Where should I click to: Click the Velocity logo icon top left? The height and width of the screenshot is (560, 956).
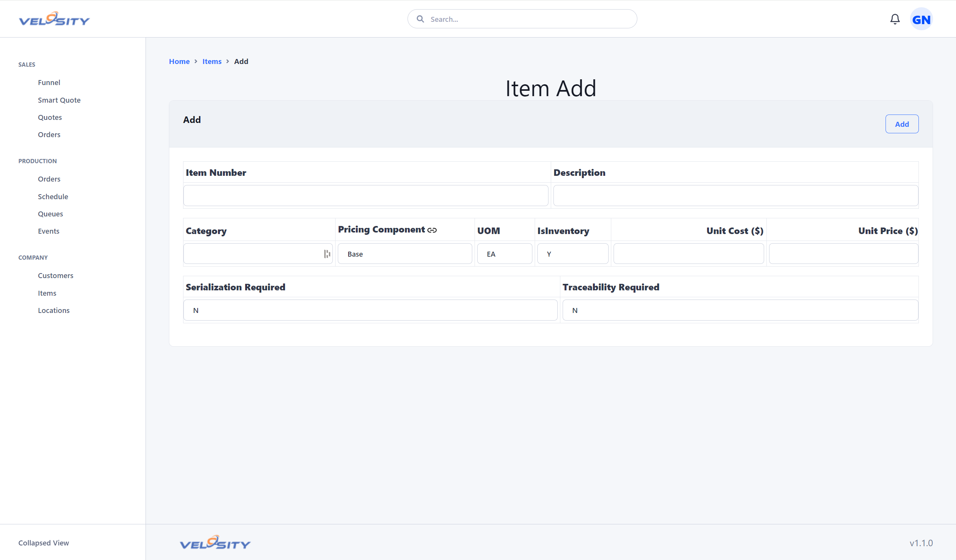pos(55,19)
